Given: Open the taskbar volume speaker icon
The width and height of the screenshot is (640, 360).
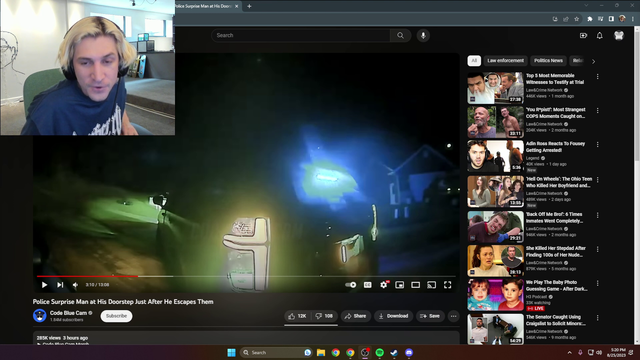Looking at the screenshot, I should tap(599, 353).
